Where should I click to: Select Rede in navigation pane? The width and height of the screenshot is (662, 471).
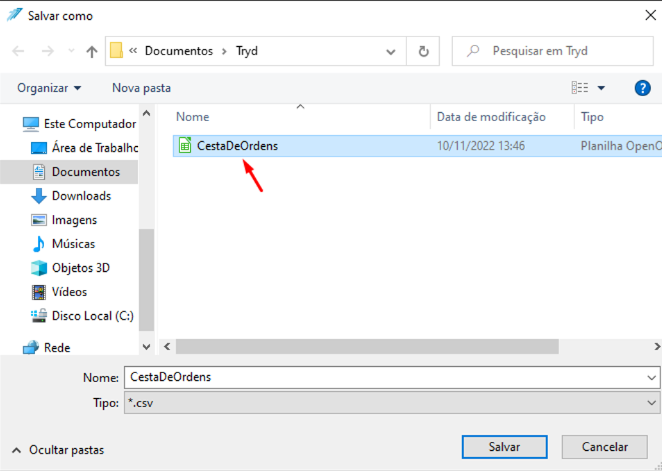tap(46, 348)
